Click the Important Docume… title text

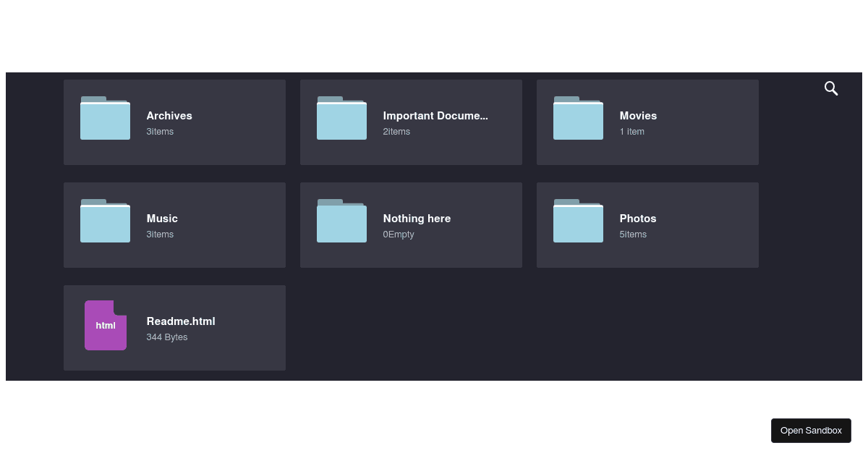pos(435,116)
